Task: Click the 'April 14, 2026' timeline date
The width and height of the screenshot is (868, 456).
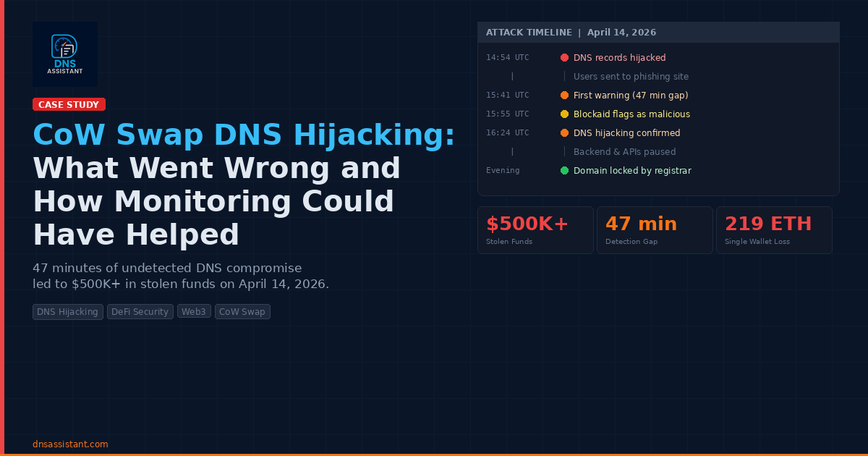Action: tap(622, 33)
